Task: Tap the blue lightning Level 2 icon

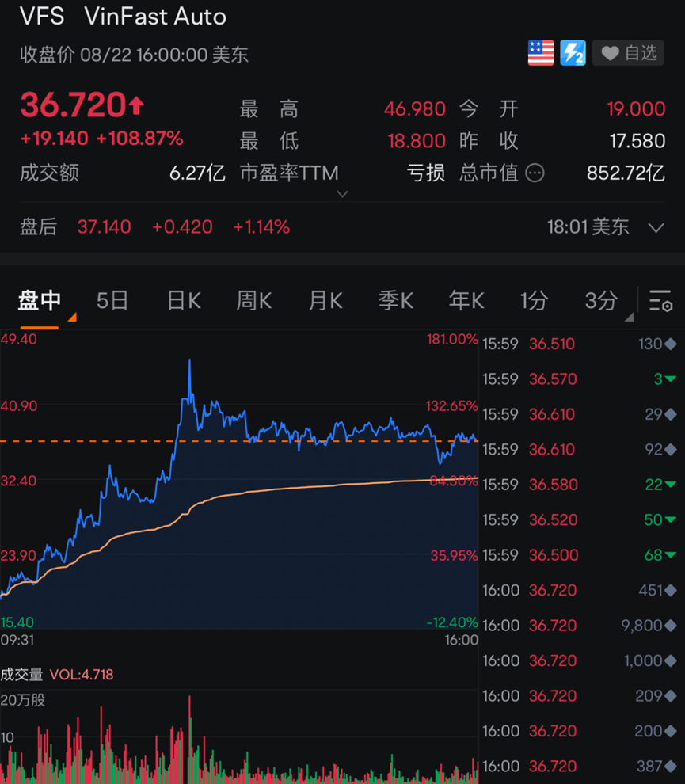Action: 573,53
